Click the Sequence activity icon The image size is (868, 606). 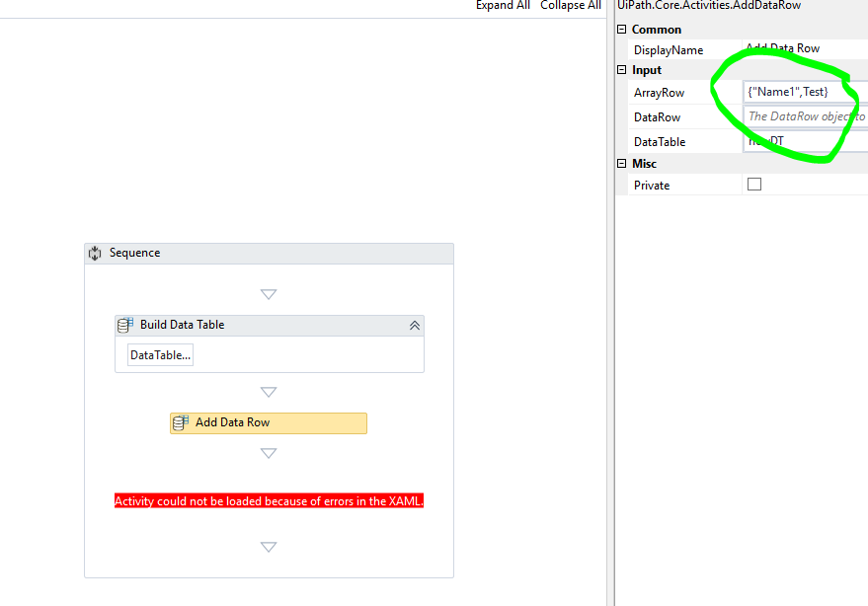94,253
